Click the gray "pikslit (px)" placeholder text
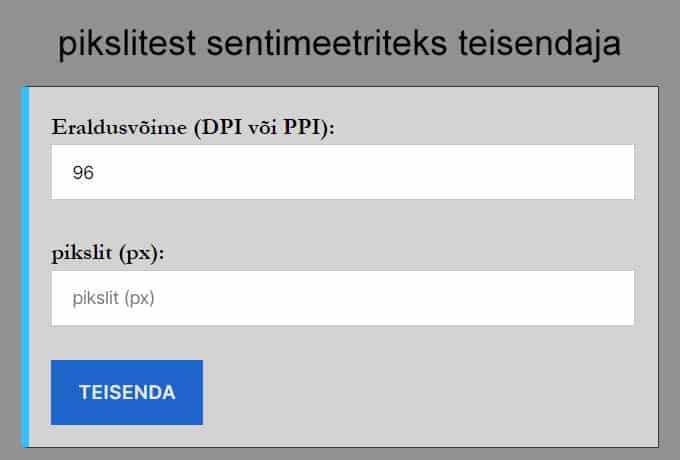680x460 pixels. tap(113, 298)
